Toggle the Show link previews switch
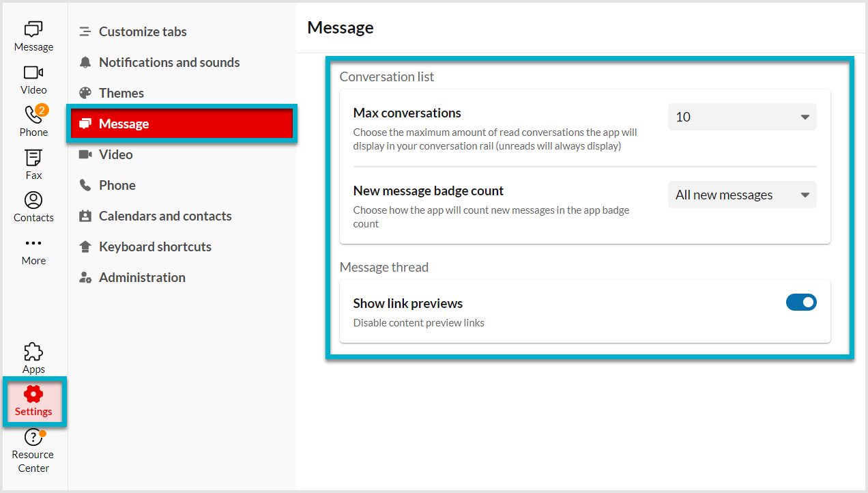868x493 pixels. pos(801,302)
